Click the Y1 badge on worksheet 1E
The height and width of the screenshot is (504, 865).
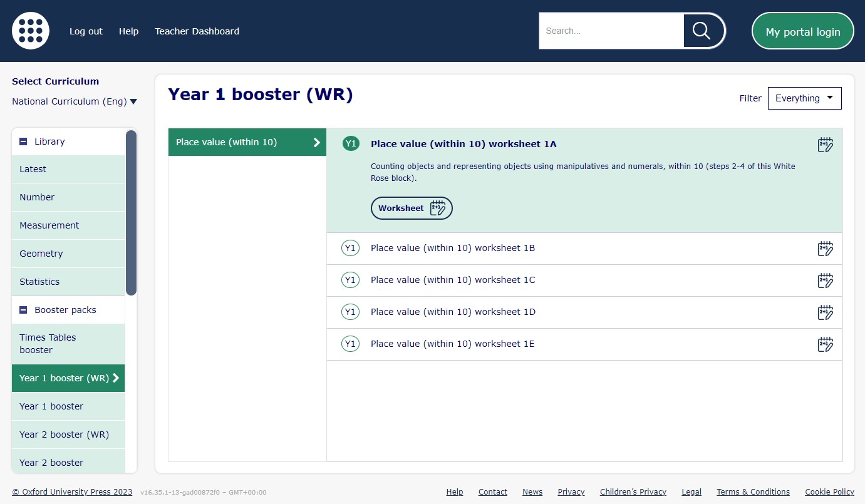pyautogui.click(x=351, y=344)
